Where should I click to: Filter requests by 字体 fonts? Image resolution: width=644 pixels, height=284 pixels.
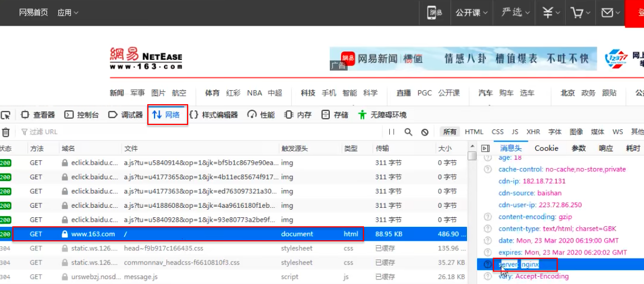click(x=555, y=132)
